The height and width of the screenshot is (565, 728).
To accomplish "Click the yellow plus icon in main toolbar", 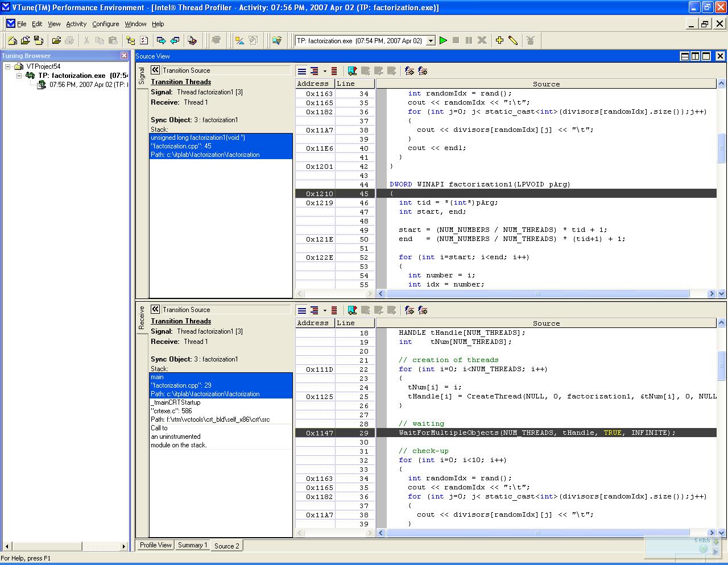I will point(499,40).
